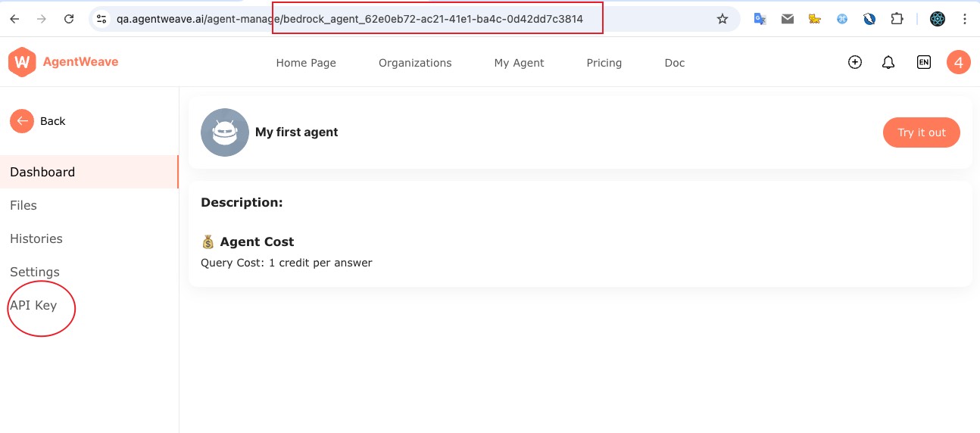Click the browser address bar URL

pos(350,19)
